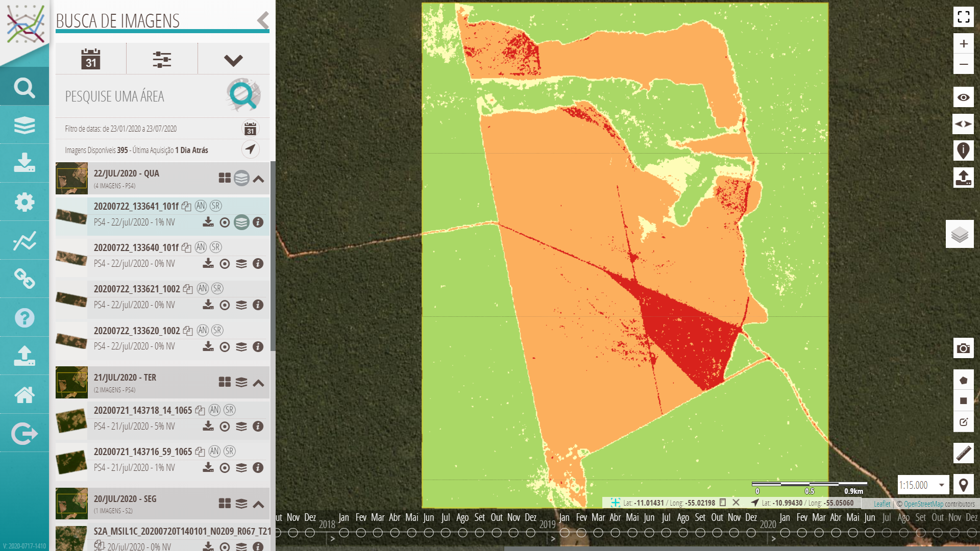Image resolution: width=980 pixels, height=551 pixels.
Task: Toggle SR option on 20200722_133621_1002
Action: click(x=217, y=289)
